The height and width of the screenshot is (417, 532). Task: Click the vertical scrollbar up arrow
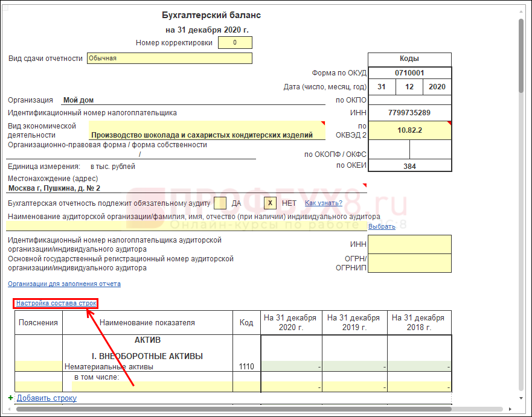(521, 12)
